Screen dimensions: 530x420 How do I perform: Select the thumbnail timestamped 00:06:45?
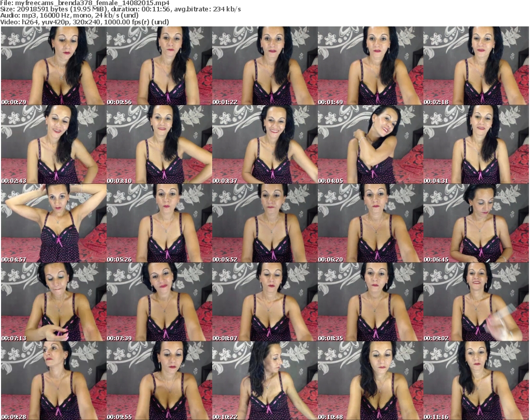(476, 223)
